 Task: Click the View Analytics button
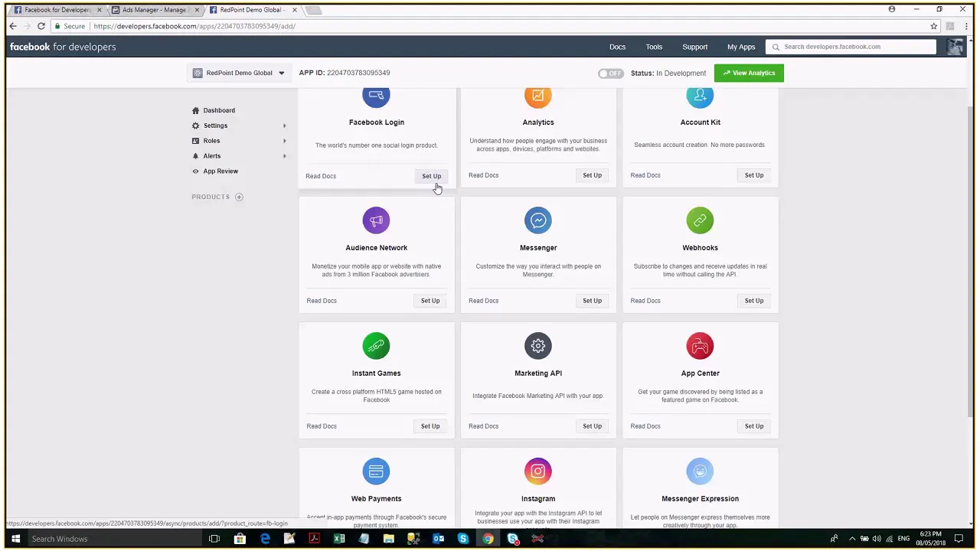tap(749, 73)
